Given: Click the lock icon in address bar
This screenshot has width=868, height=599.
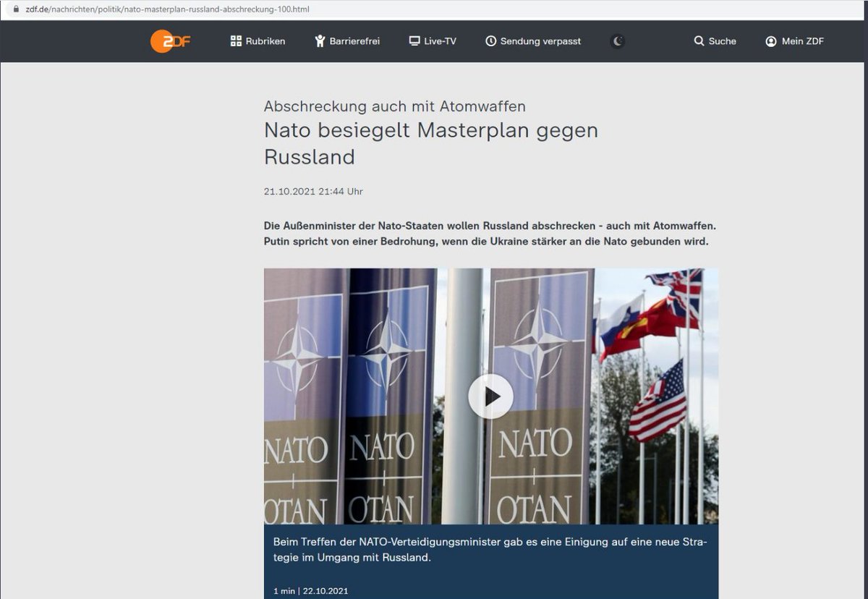Looking at the screenshot, I should pyautogui.click(x=16, y=9).
